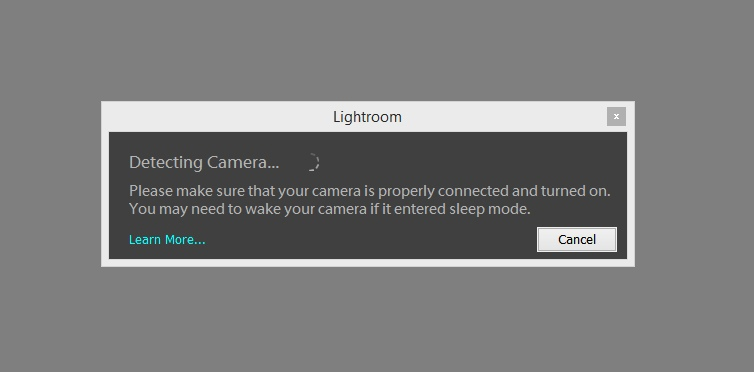
Task: Close the Lightroom dialog with X
Action: [x=616, y=116]
